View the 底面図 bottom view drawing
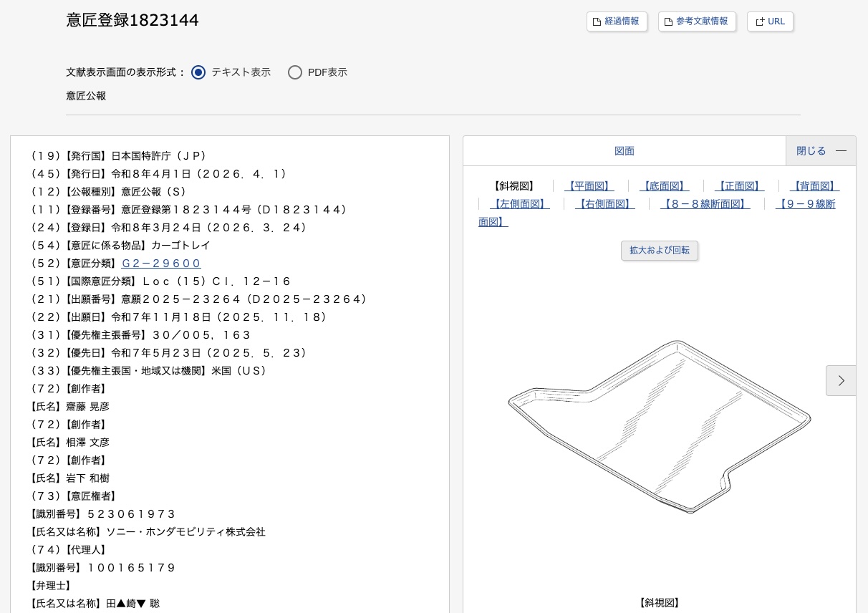Screen dimensions: 868x613 (664, 186)
